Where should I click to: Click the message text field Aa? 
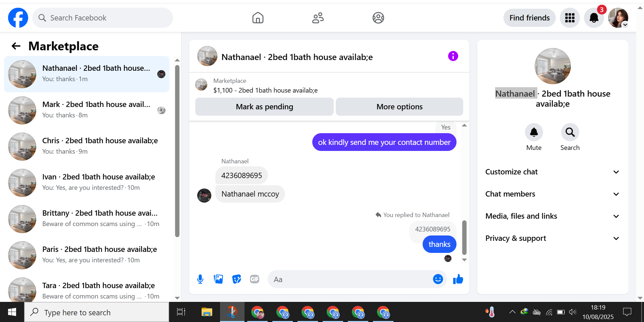(x=351, y=279)
